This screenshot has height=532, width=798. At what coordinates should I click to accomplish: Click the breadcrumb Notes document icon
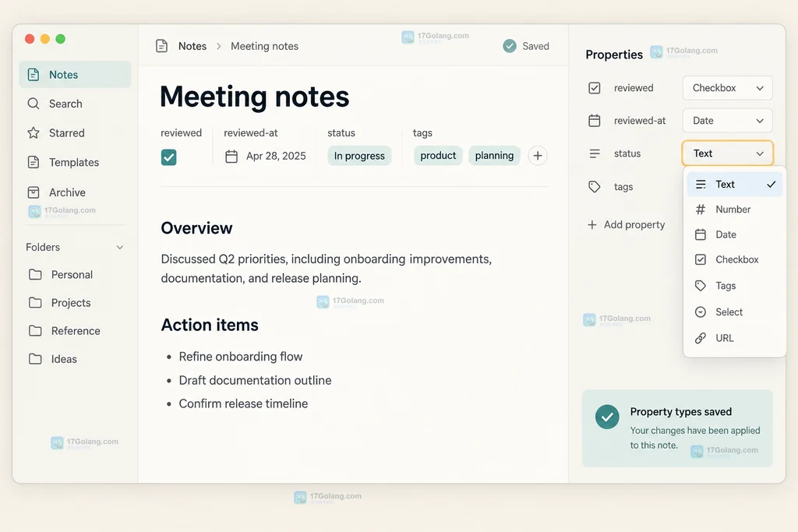click(x=161, y=46)
